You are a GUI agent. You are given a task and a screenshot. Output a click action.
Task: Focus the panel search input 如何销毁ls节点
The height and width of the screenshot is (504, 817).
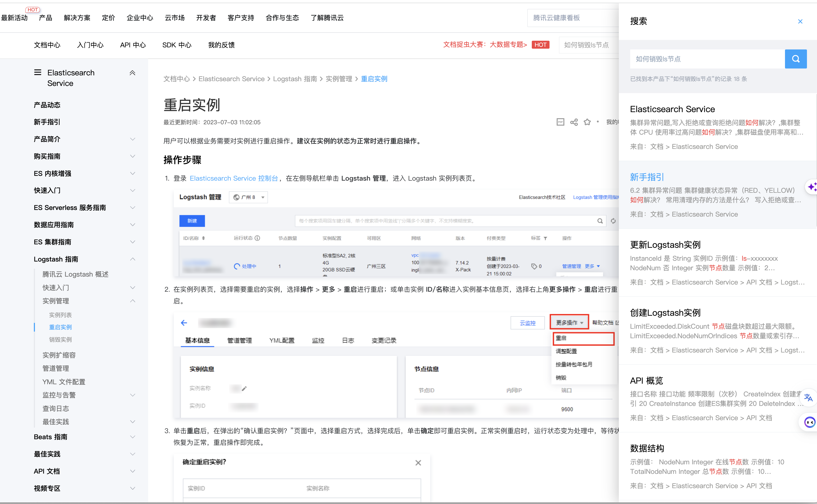tap(707, 59)
